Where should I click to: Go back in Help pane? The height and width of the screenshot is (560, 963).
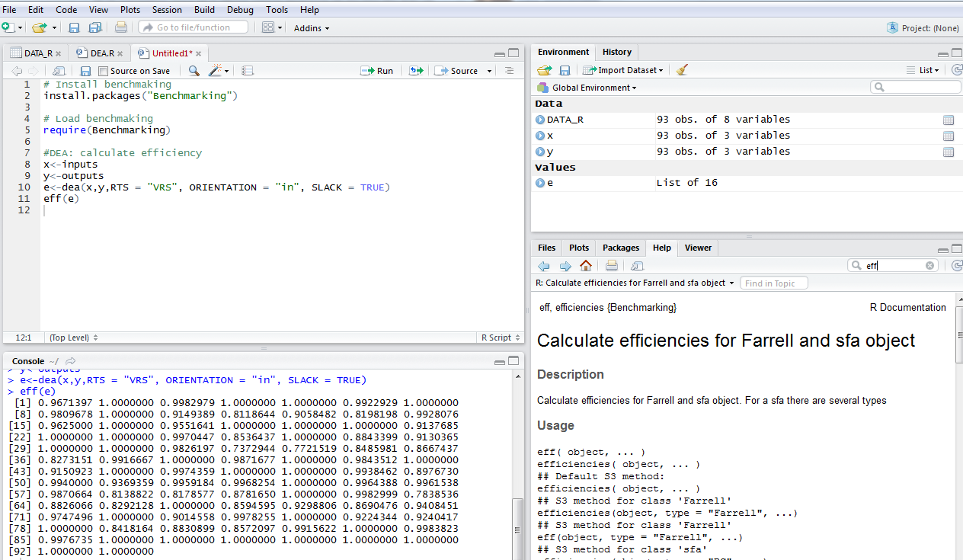point(544,266)
